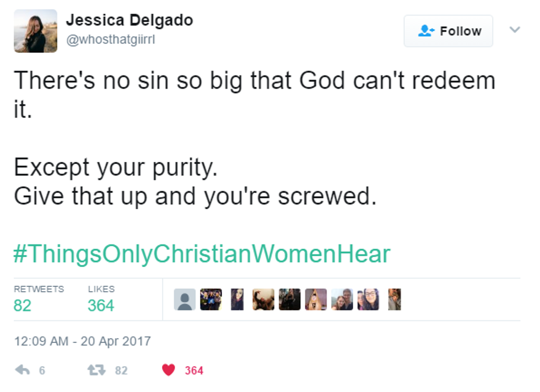
Task: Retweet this tweet using the retweet icon
Action: (x=96, y=370)
